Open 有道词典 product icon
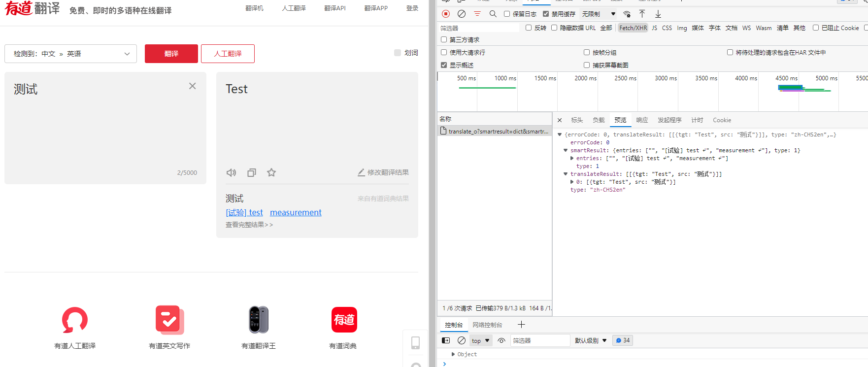Image resolution: width=868 pixels, height=367 pixels. click(x=344, y=320)
